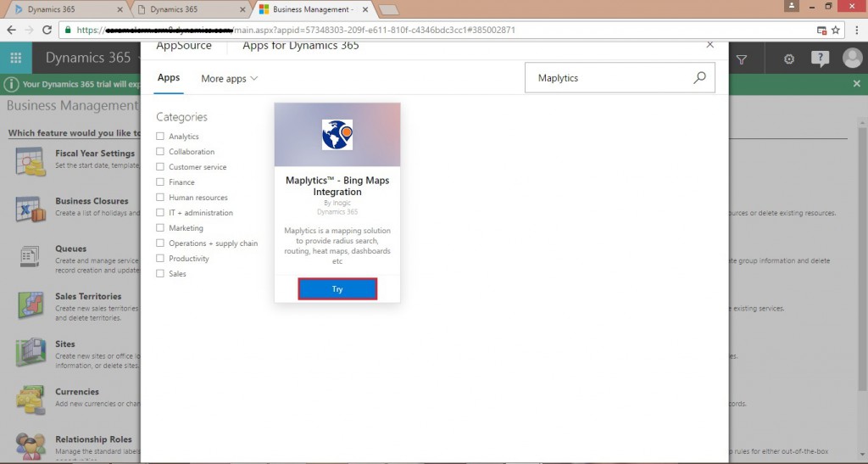Dismiss the trial notification bar

[x=857, y=84]
